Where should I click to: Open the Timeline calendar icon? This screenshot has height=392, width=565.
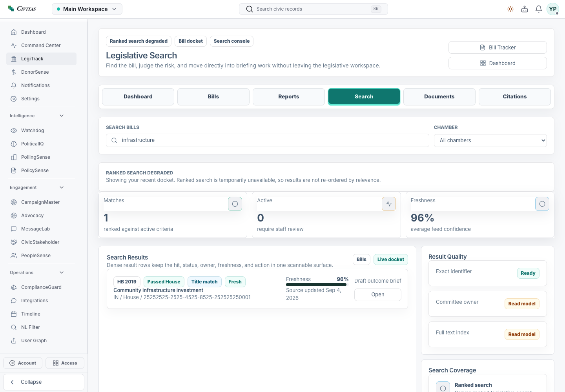[x=14, y=314]
